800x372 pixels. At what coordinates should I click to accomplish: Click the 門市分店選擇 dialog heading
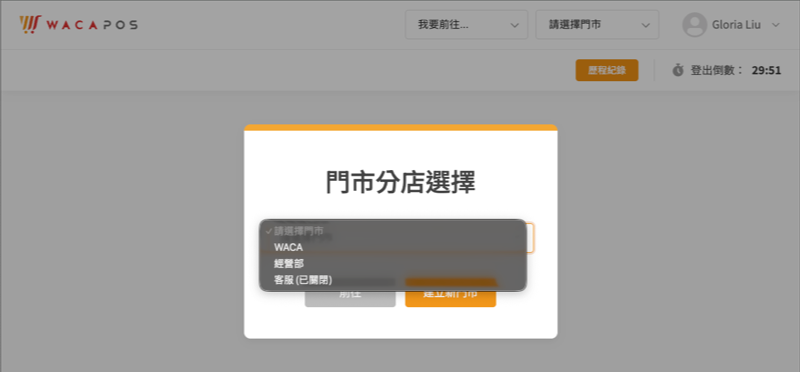401,182
